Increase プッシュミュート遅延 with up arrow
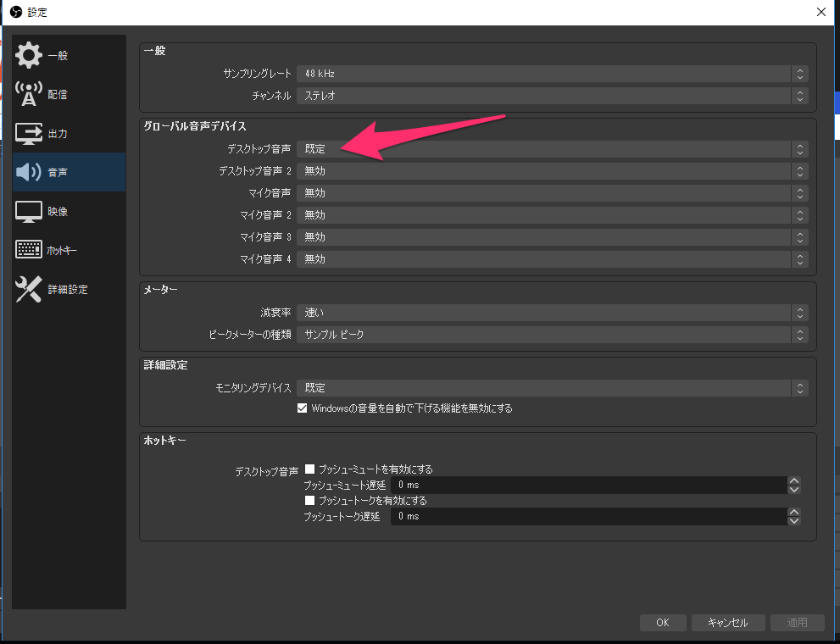 pos(794,480)
